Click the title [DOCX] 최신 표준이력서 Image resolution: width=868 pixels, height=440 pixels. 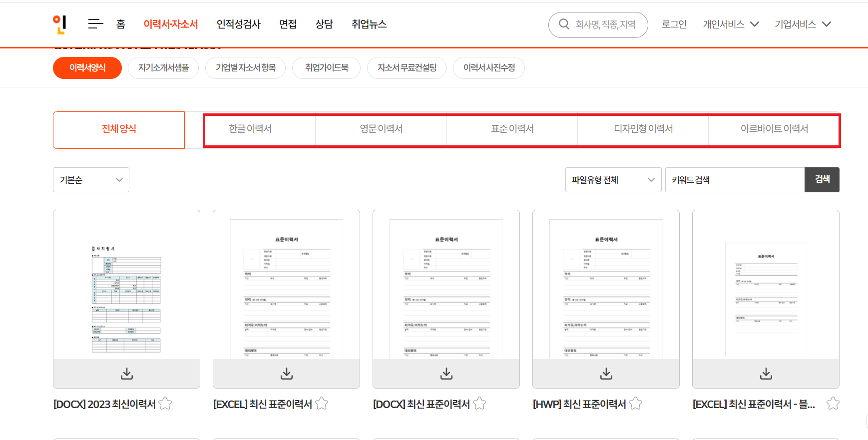point(422,404)
